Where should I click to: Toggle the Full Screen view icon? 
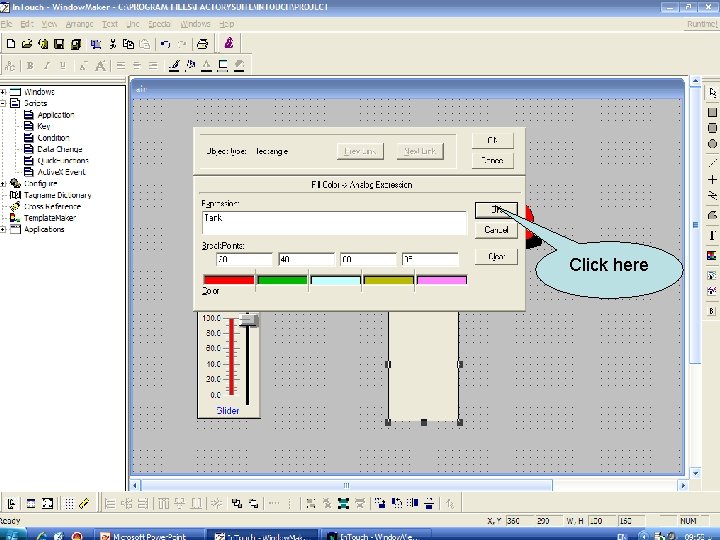click(x=47, y=504)
